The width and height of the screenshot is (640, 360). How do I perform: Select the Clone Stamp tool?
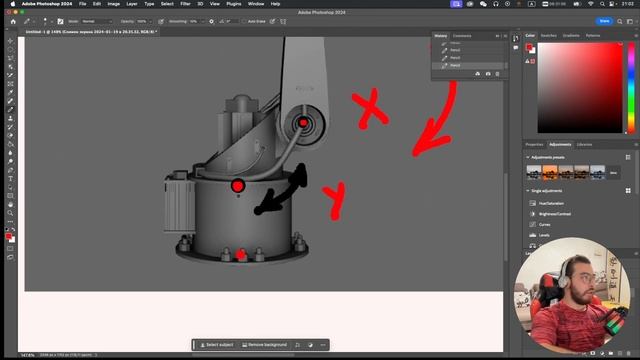click(x=10, y=118)
